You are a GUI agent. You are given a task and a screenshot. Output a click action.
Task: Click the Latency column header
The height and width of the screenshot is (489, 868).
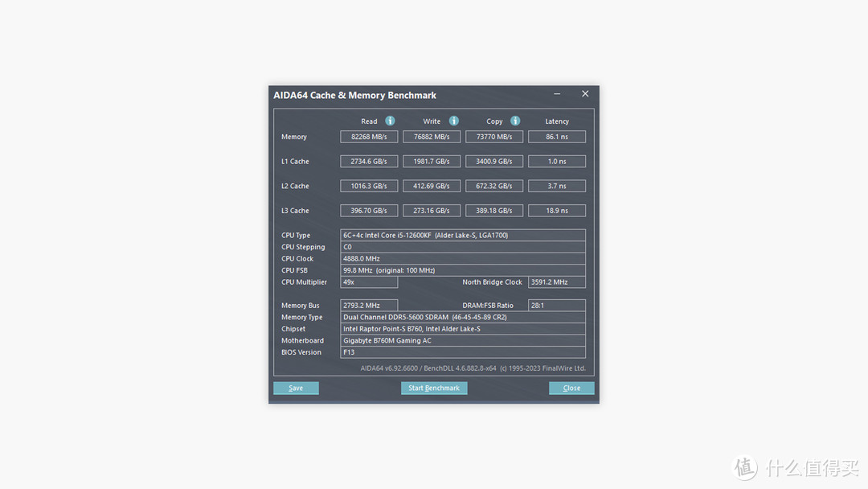click(557, 121)
